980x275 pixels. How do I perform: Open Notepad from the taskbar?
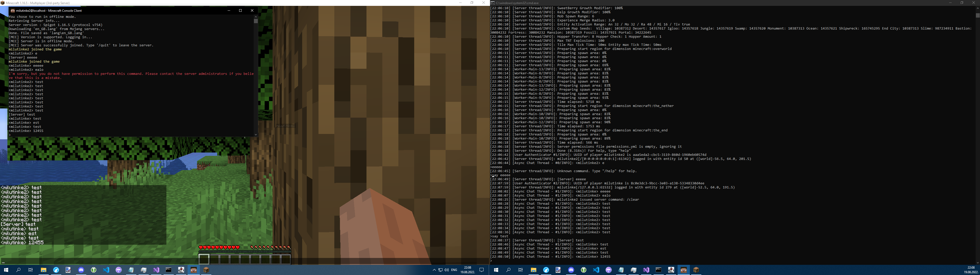click(621, 270)
